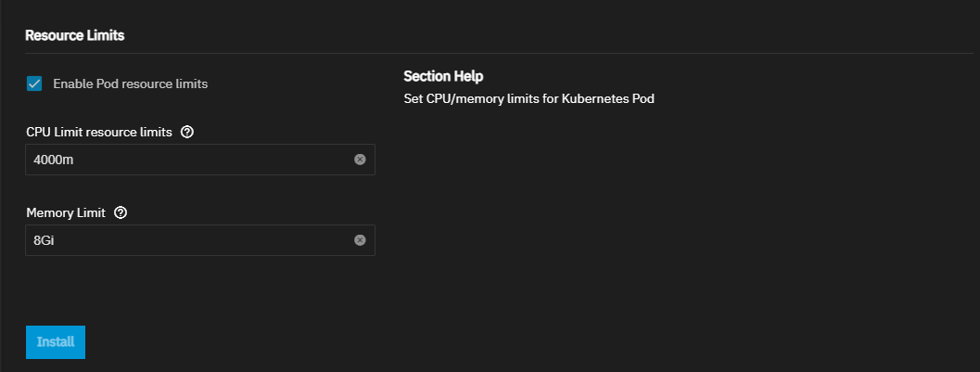
Task: Click the blue checkmark beside Enable Pod
Action: [34, 83]
